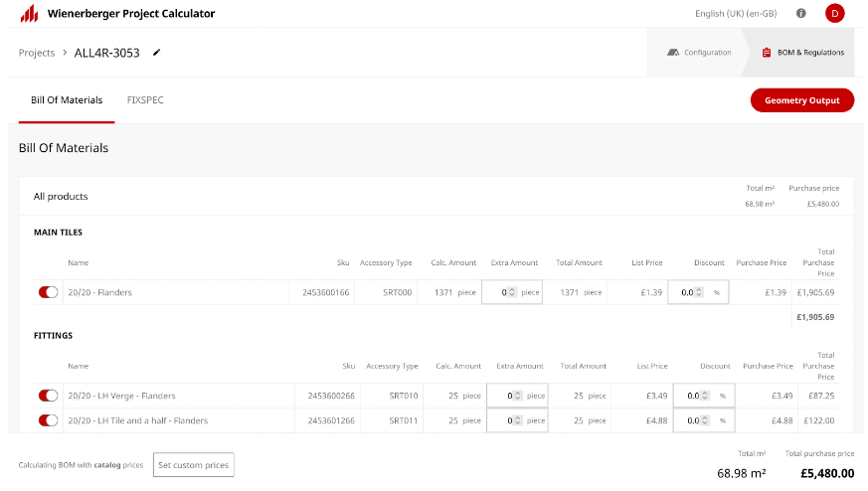Click Set custom prices button

[193, 465]
